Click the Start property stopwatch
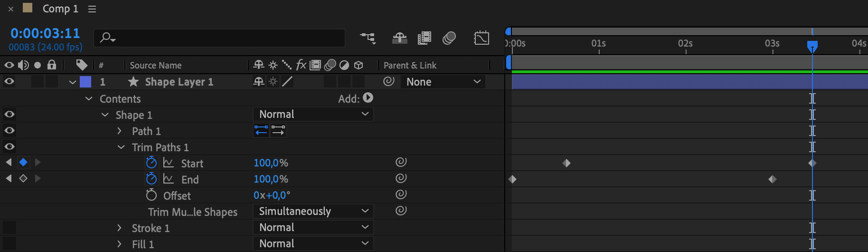 point(151,163)
